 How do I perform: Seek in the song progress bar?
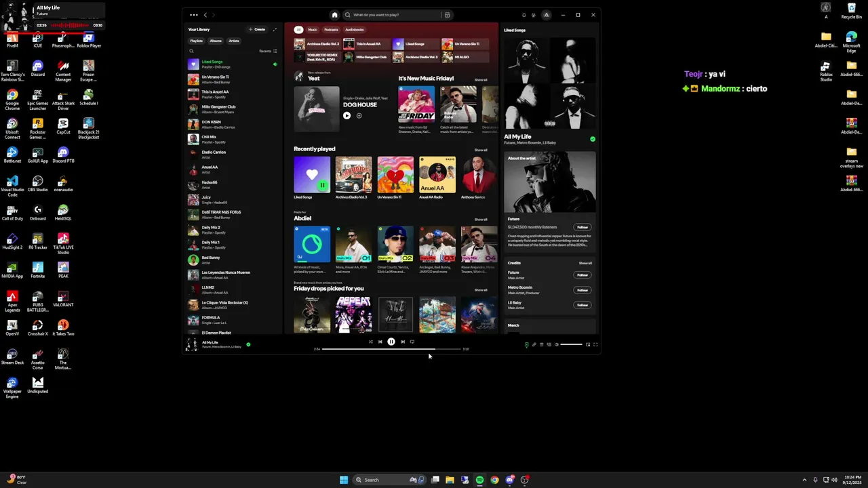coord(391,349)
